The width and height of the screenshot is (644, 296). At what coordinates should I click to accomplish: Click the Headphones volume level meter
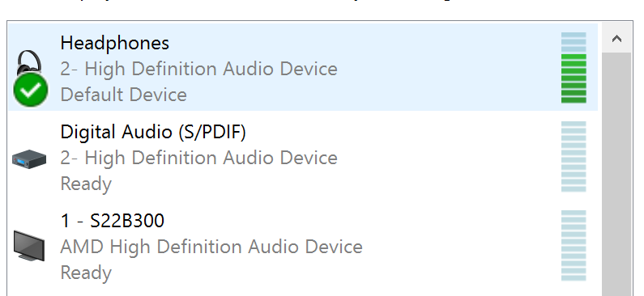click(574, 68)
